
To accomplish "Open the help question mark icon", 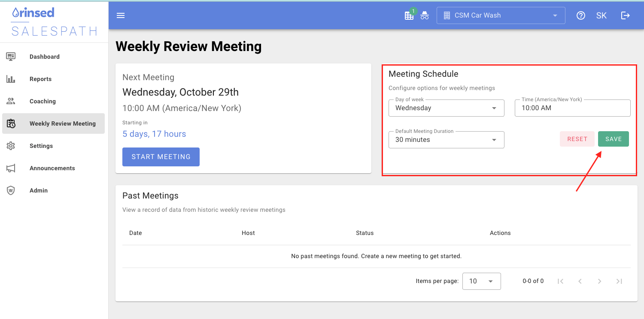I will tap(581, 15).
